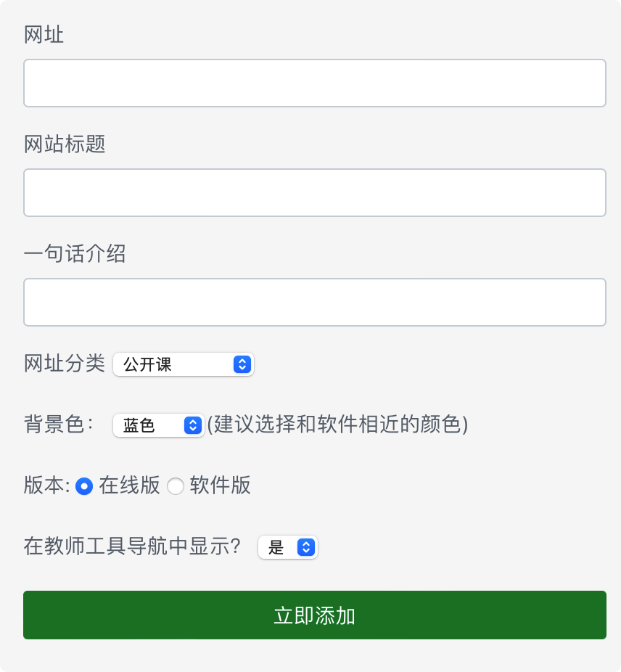Screen dimensions: 621x672
Task: Click the 背景色 label
Action: point(58,425)
